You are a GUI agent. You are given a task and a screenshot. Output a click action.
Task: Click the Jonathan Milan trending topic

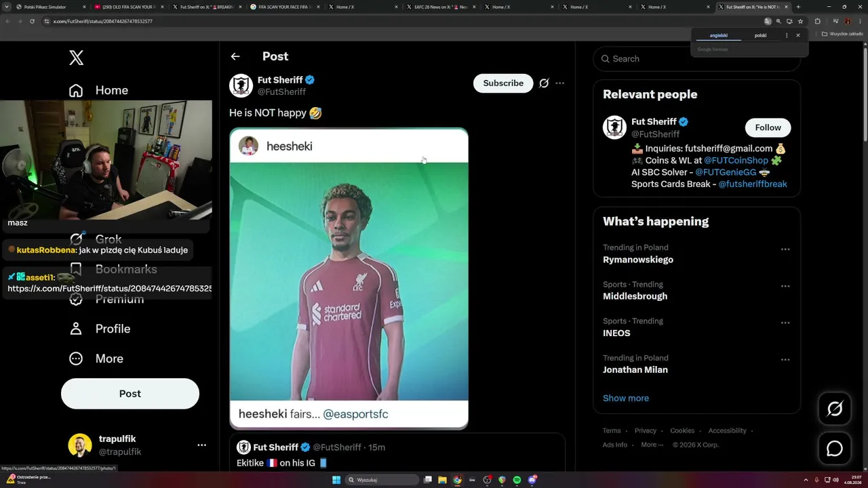(x=635, y=369)
